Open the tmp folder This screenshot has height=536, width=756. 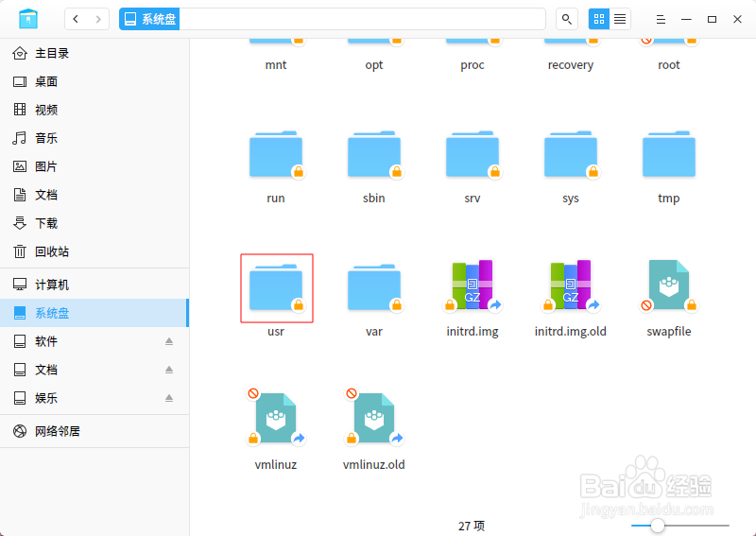(669, 154)
